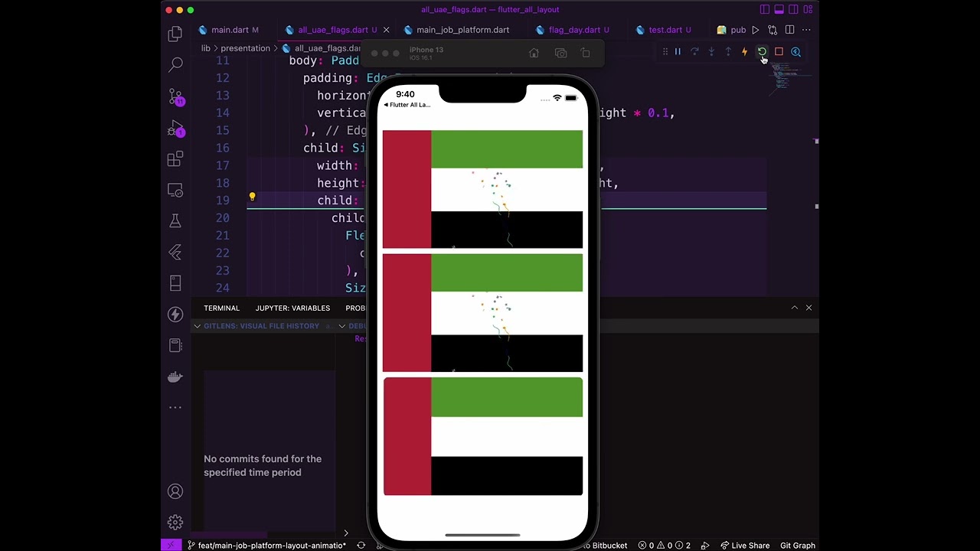This screenshot has height=551, width=980.
Task: Click the git branch name in status bar
Action: [x=266, y=546]
